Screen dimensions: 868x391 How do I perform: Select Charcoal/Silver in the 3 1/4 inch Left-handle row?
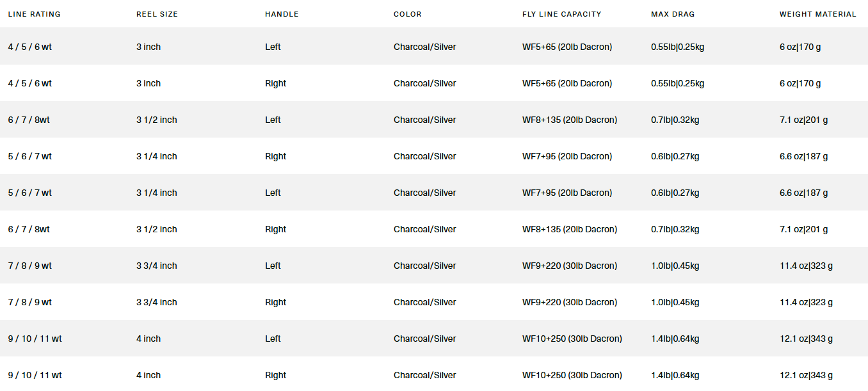424,193
